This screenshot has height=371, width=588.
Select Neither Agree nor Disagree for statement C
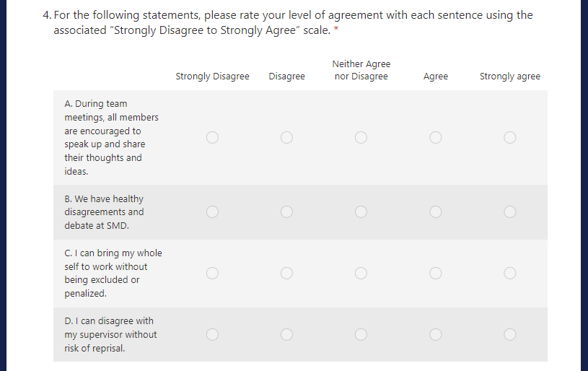[x=361, y=273]
